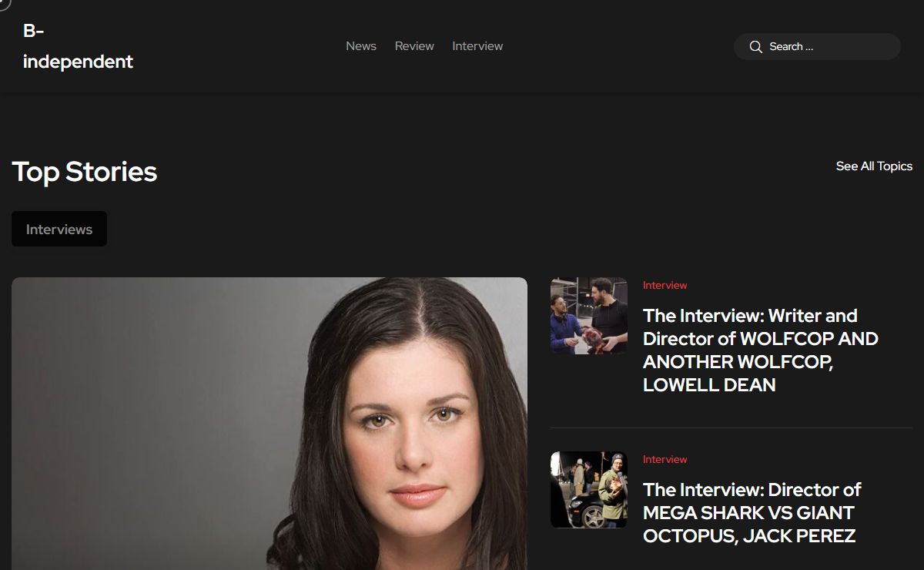Click red Interview label above WOLFCOP headline
This screenshot has width=924, height=570.
pos(665,285)
